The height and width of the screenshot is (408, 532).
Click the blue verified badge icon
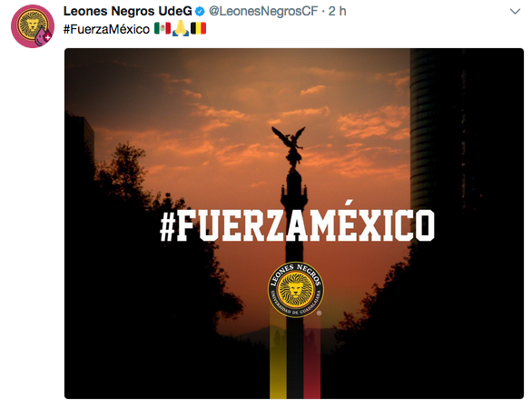click(200, 12)
